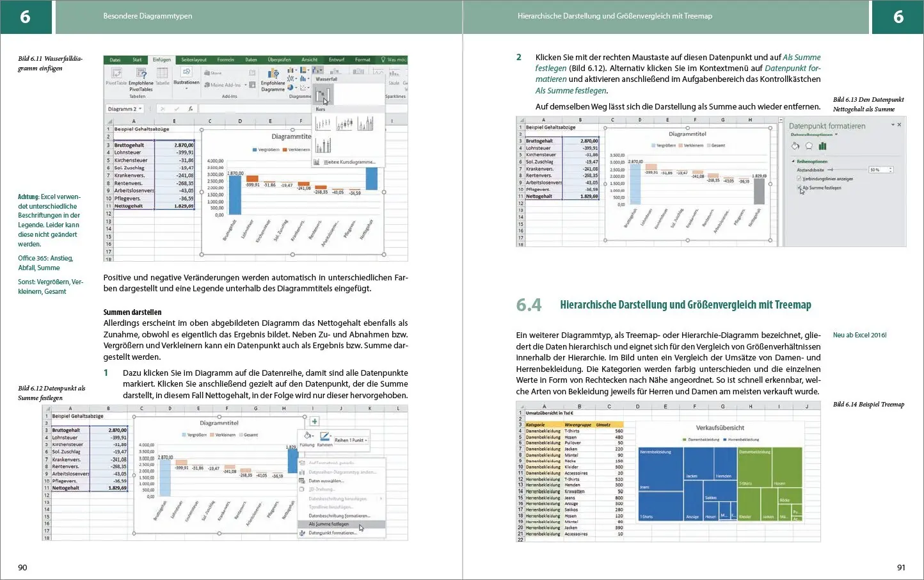The width and height of the screenshot is (924, 580).
Task: Click series options bar-chart icon in format pane
Action: point(822,146)
